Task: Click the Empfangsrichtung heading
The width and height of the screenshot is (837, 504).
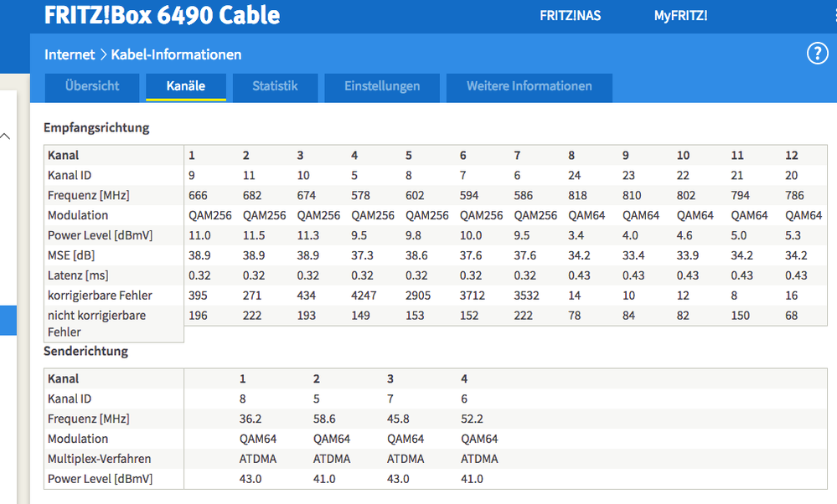Action: pyautogui.click(x=96, y=127)
